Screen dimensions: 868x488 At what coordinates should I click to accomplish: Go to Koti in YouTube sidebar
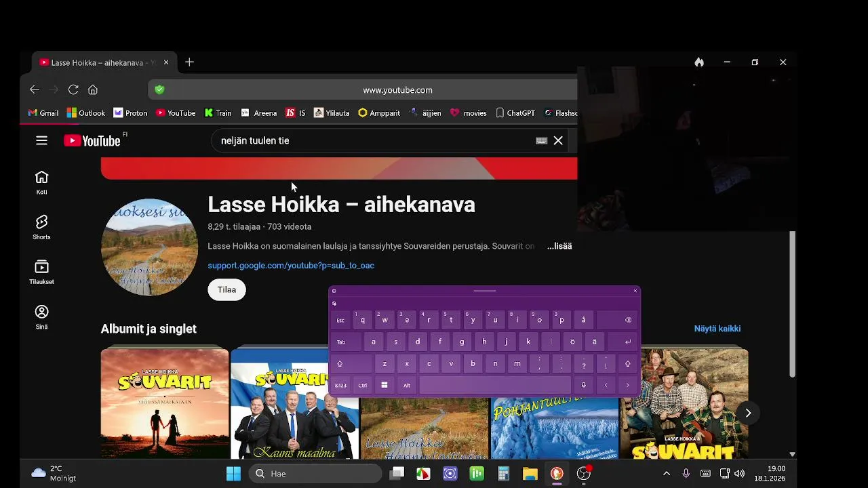(x=41, y=182)
